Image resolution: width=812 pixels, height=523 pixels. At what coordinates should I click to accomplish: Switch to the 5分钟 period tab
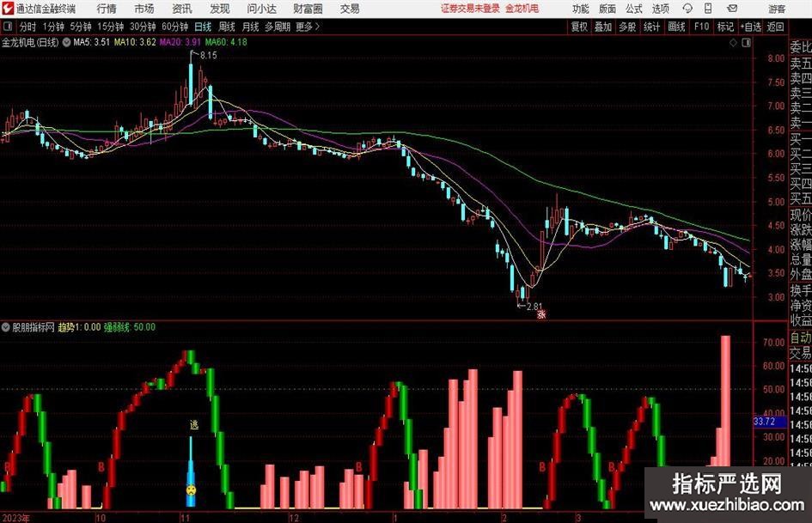(x=80, y=27)
